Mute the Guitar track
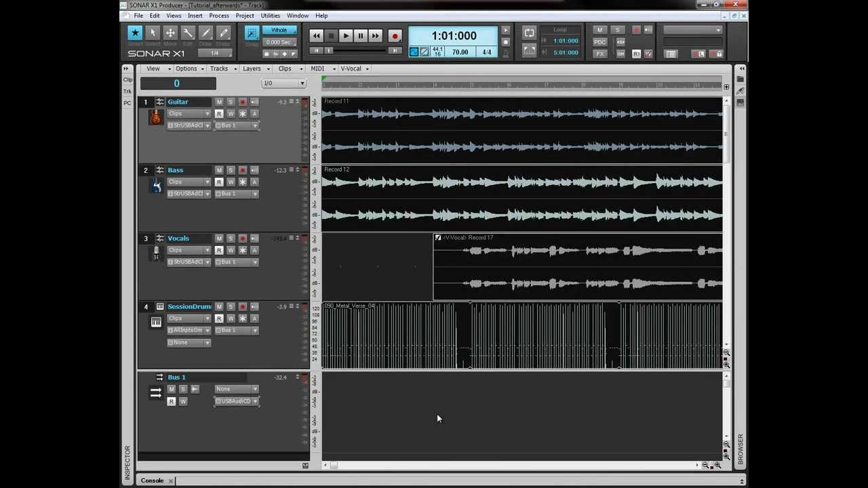 click(219, 102)
